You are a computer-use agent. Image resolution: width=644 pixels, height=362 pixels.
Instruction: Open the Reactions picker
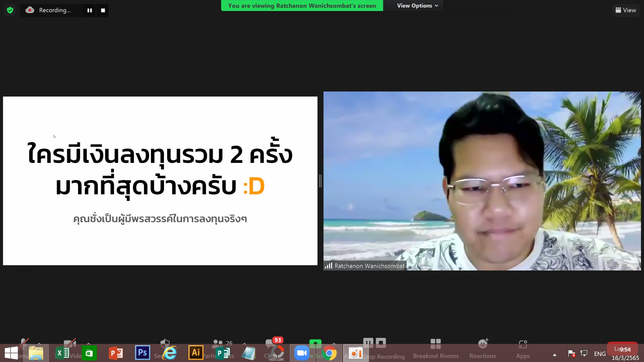483,349
